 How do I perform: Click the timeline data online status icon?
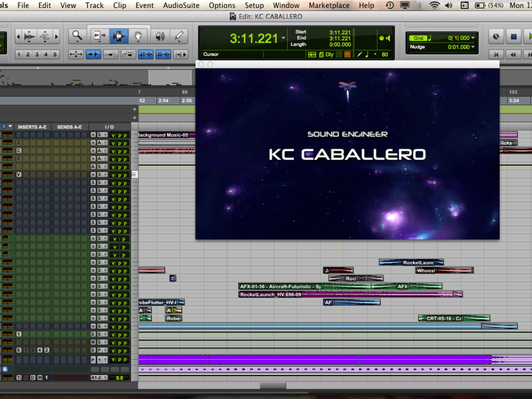(312, 54)
